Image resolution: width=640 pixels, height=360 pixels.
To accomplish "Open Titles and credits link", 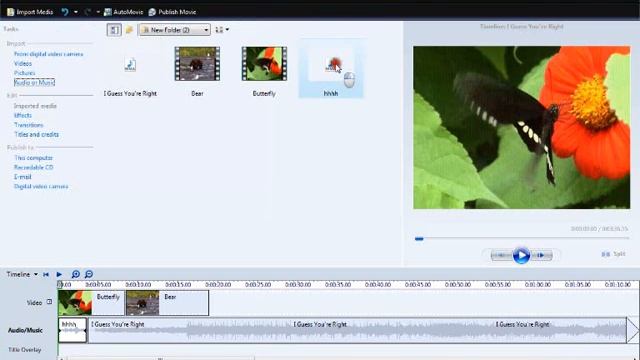I will tap(36, 134).
